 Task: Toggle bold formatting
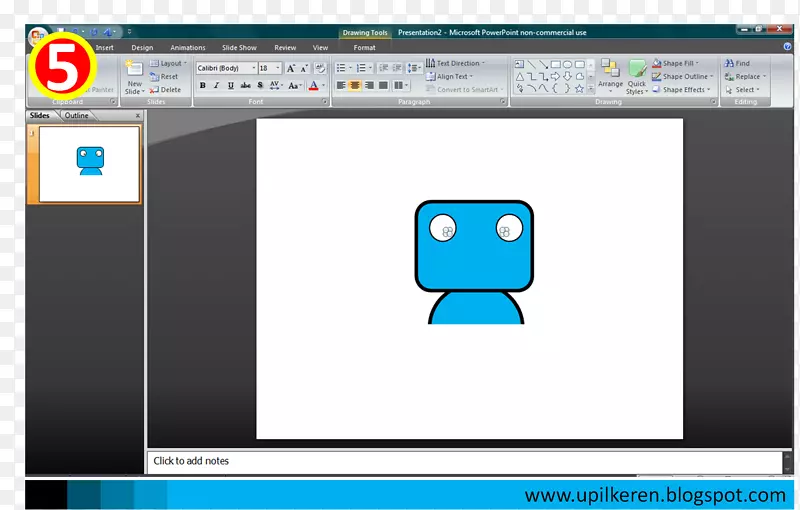coord(202,86)
